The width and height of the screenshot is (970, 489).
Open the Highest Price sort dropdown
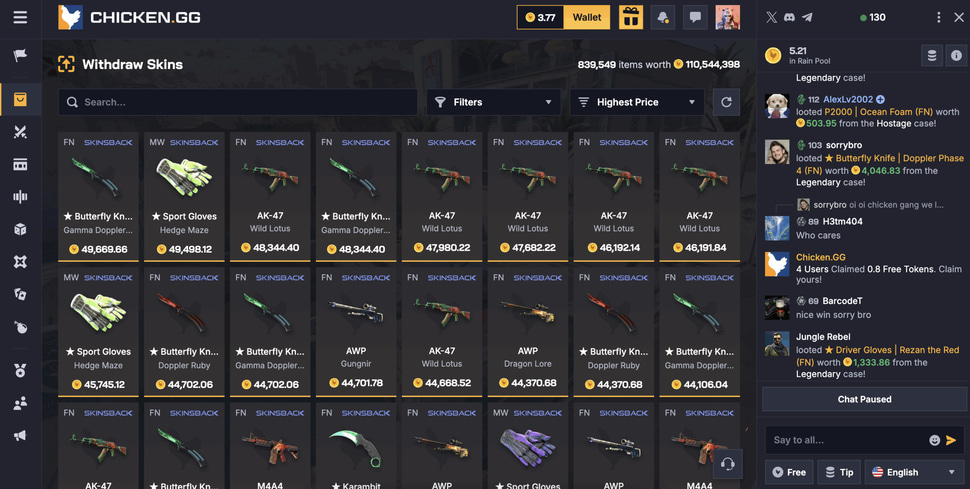pyautogui.click(x=637, y=102)
